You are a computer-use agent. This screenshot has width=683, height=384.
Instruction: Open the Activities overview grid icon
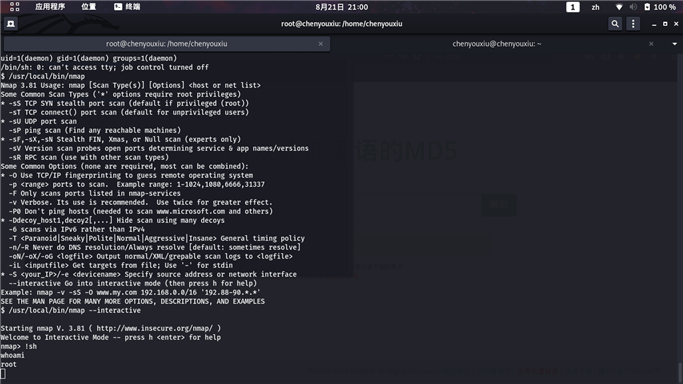pos(14,7)
